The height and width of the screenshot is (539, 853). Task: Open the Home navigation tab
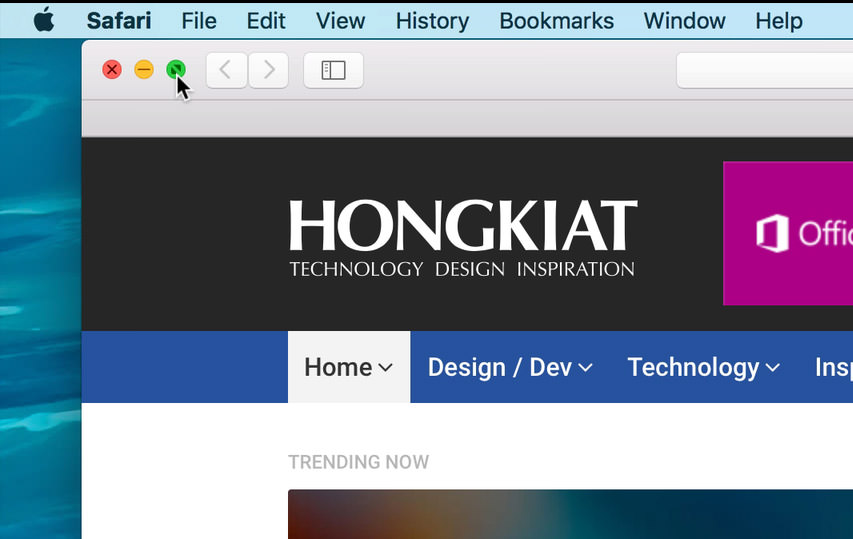coord(349,367)
